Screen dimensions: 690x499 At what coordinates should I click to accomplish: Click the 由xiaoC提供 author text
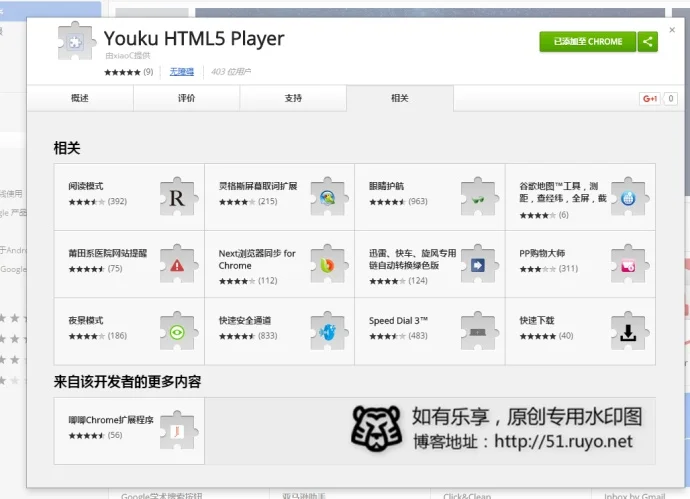(128, 56)
